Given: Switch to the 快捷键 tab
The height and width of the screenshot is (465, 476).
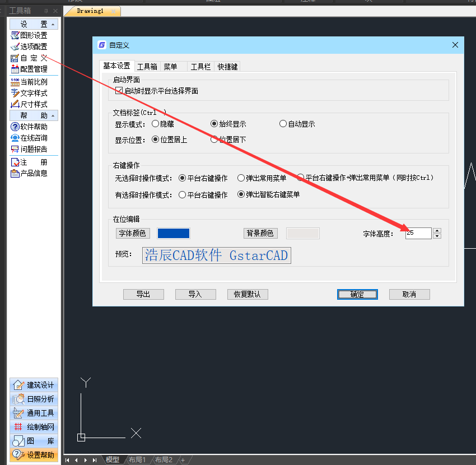Looking at the screenshot, I should pos(227,67).
